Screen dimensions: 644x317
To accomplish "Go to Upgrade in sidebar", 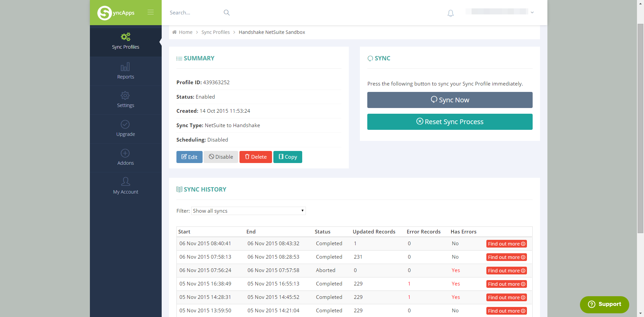I will tap(125, 129).
